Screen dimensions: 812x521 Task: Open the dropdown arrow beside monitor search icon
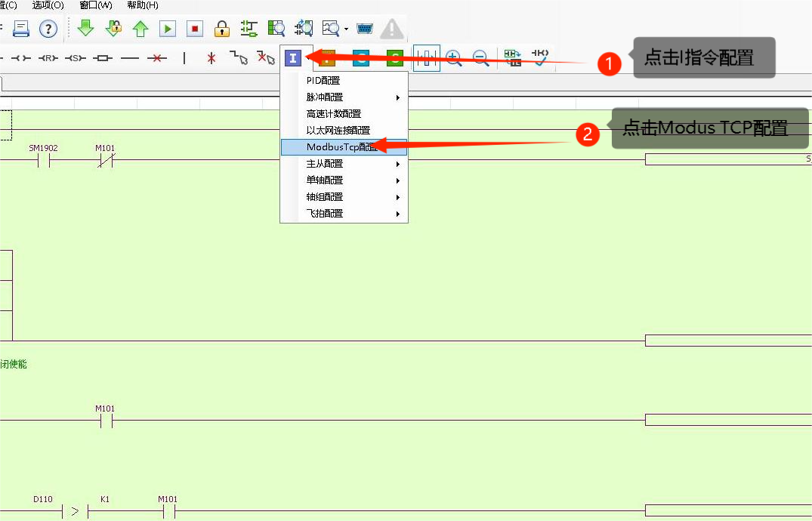tap(346, 29)
